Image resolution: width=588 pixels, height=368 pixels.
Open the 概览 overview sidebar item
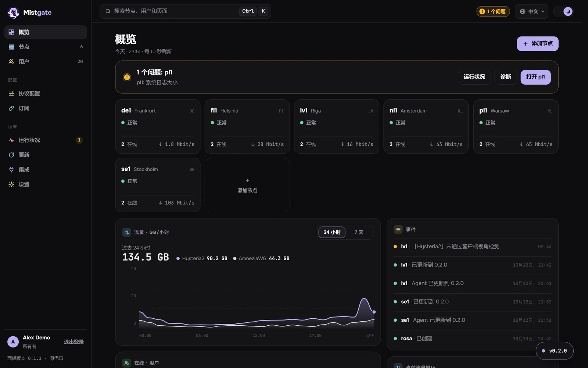pyautogui.click(x=46, y=32)
